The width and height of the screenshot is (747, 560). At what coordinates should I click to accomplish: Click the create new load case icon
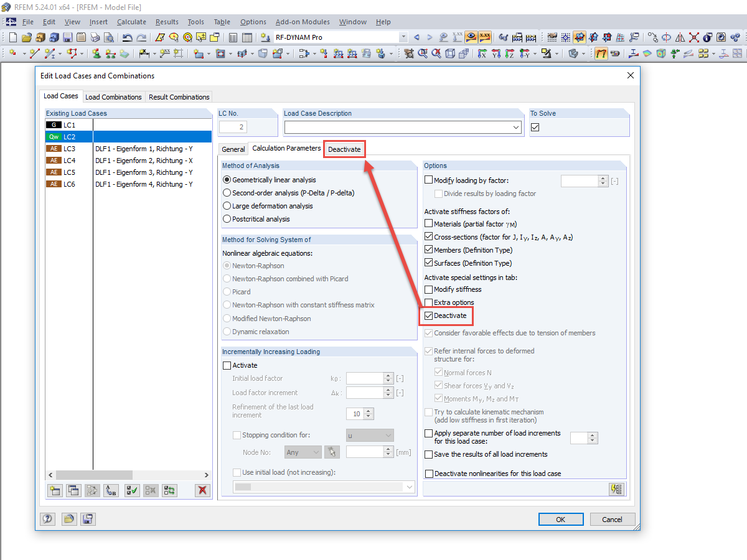click(55, 490)
